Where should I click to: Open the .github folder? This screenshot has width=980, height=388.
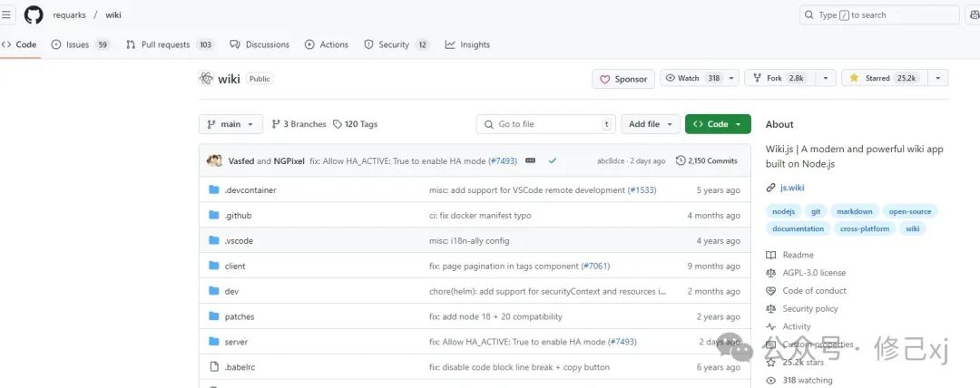pyautogui.click(x=238, y=216)
